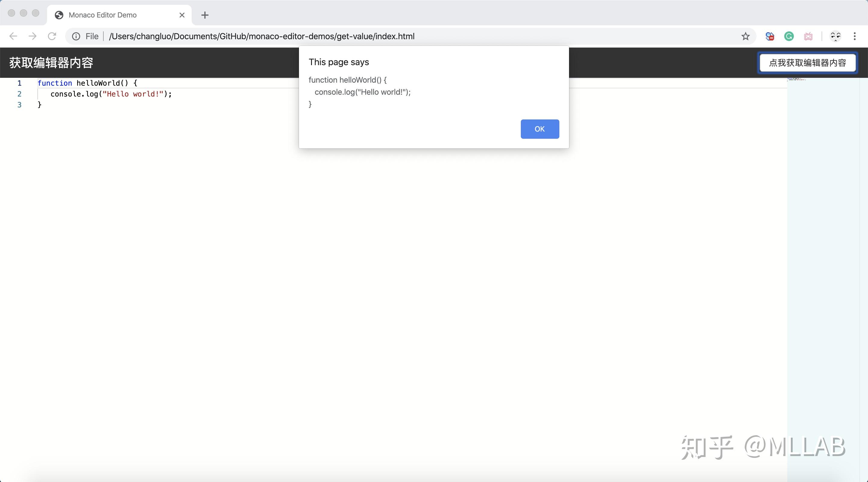Click the 点我获取编辑器内容 button

[x=807, y=63]
